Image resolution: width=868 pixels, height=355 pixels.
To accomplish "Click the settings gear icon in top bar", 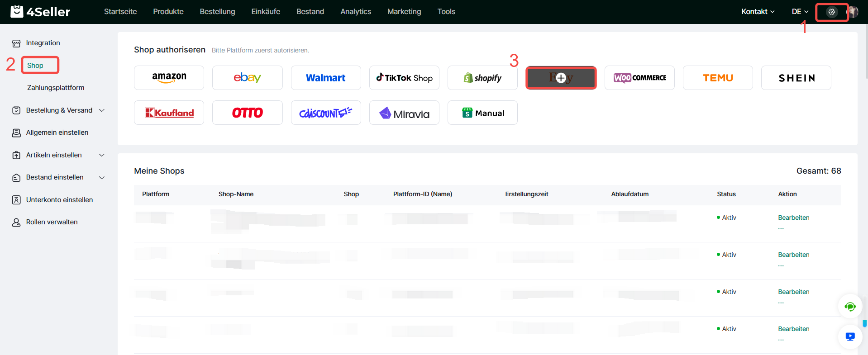I will click(831, 12).
